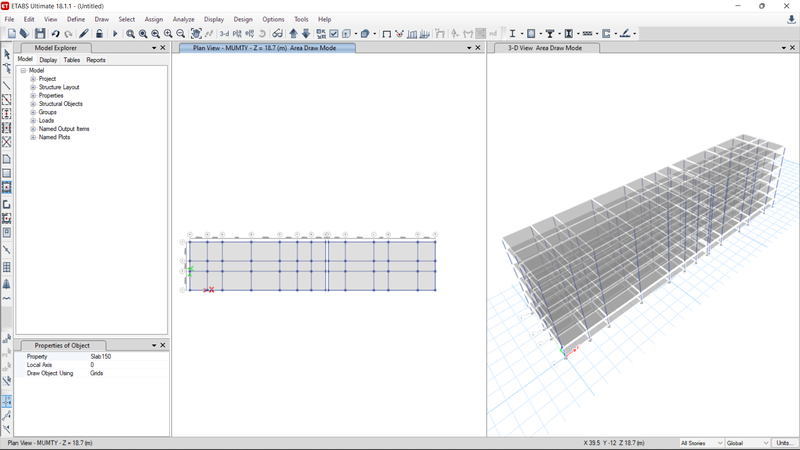Close the 3-D View window
Image resolution: width=800 pixels, height=450 pixels.
pyautogui.click(x=792, y=48)
